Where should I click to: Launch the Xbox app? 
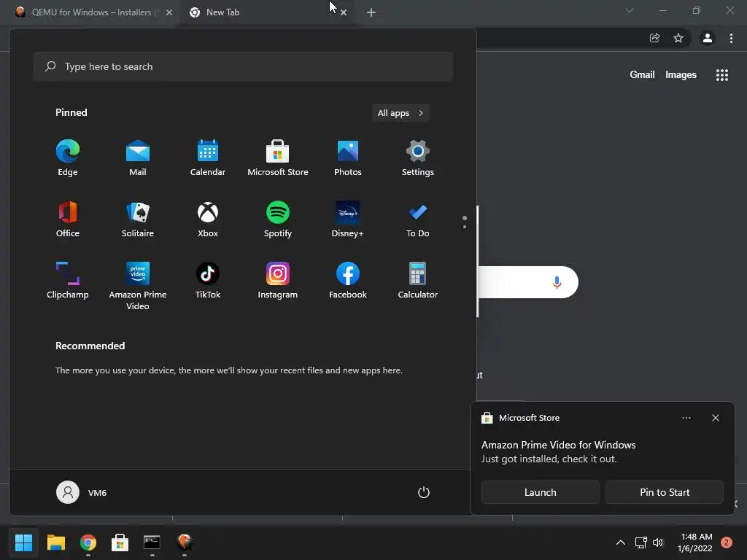pyautogui.click(x=208, y=219)
